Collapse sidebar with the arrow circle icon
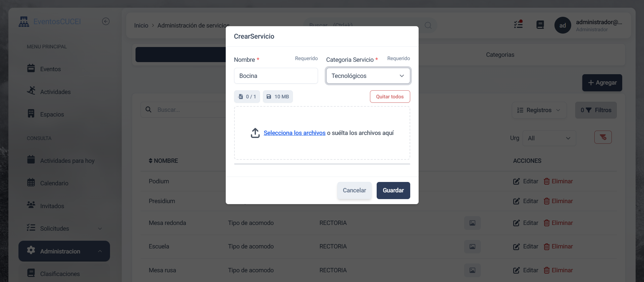This screenshot has width=644, height=282. [x=106, y=21]
